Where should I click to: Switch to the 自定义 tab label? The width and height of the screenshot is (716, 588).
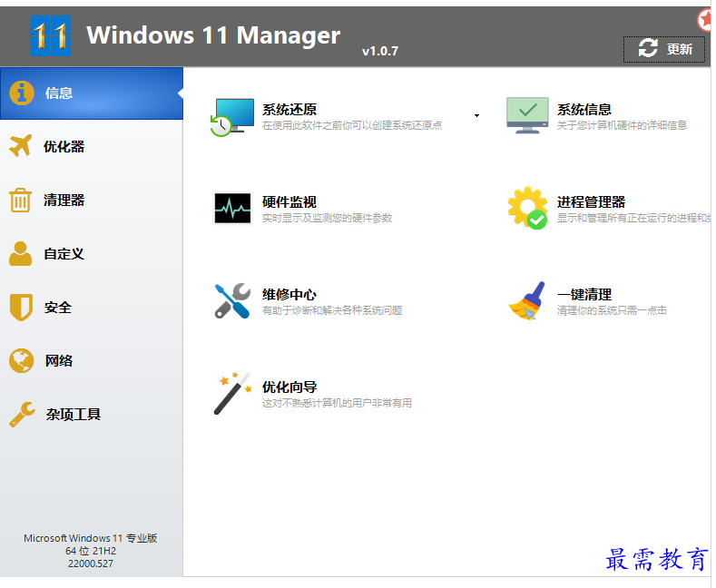click(x=64, y=254)
